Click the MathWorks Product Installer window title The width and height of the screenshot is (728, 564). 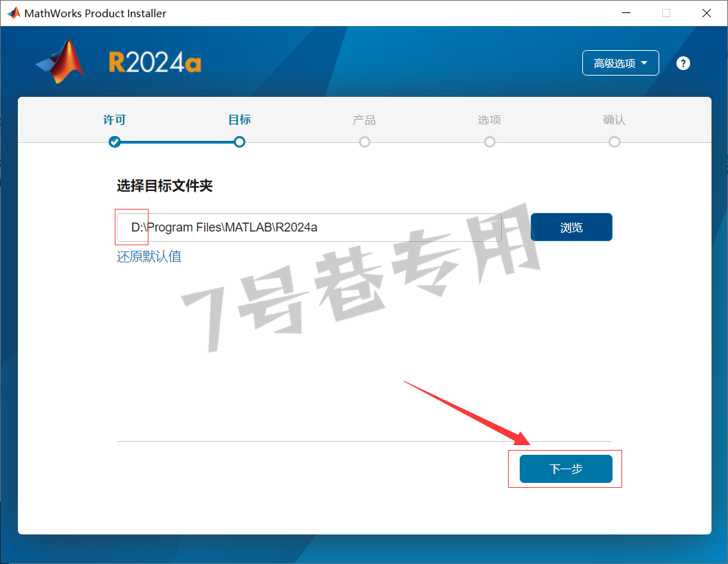(95, 14)
